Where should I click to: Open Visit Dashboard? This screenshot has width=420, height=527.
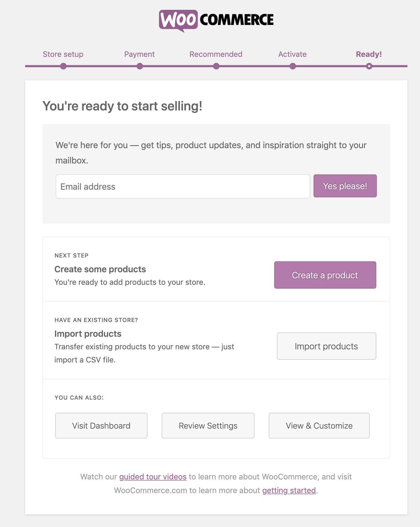(x=101, y=426)
